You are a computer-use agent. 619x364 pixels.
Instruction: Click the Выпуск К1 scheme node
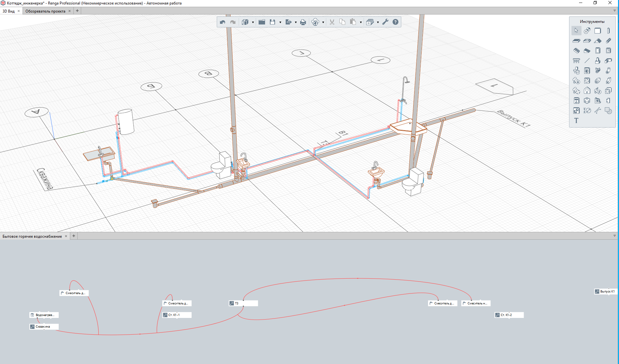606,292
